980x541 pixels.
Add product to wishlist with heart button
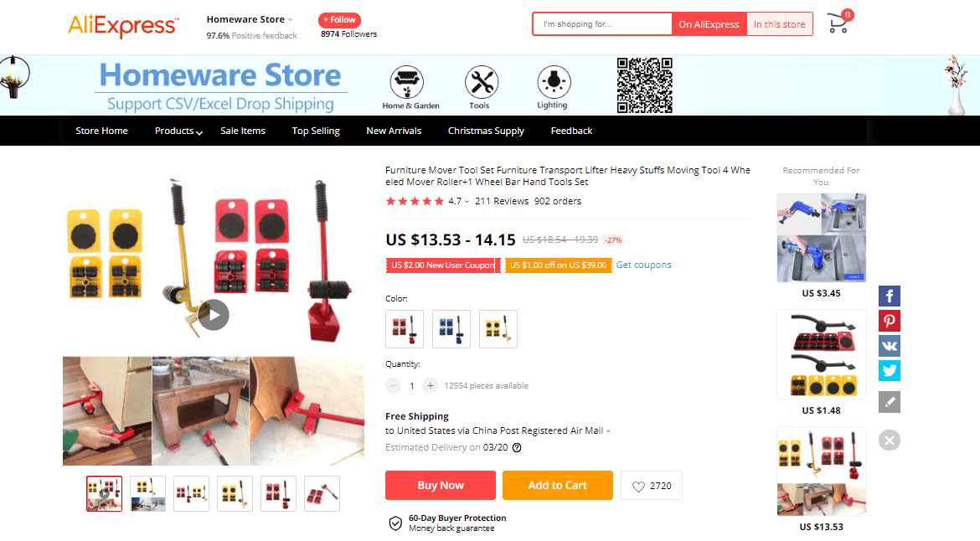tap(652, 486)
